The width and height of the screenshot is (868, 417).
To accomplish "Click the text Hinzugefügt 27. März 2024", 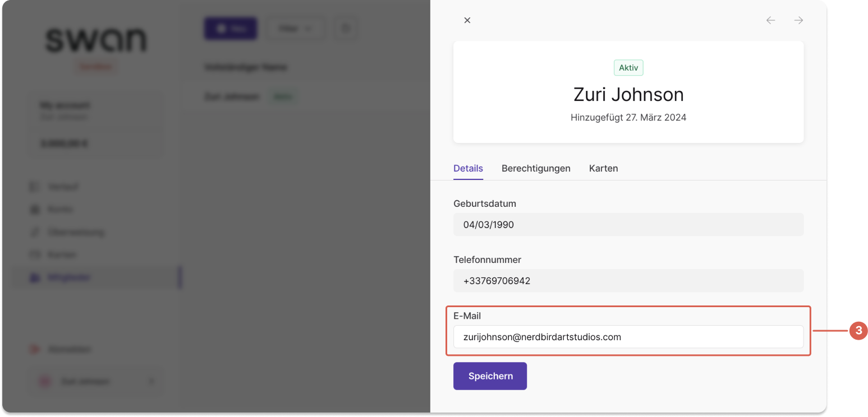I will click(628, 118).
